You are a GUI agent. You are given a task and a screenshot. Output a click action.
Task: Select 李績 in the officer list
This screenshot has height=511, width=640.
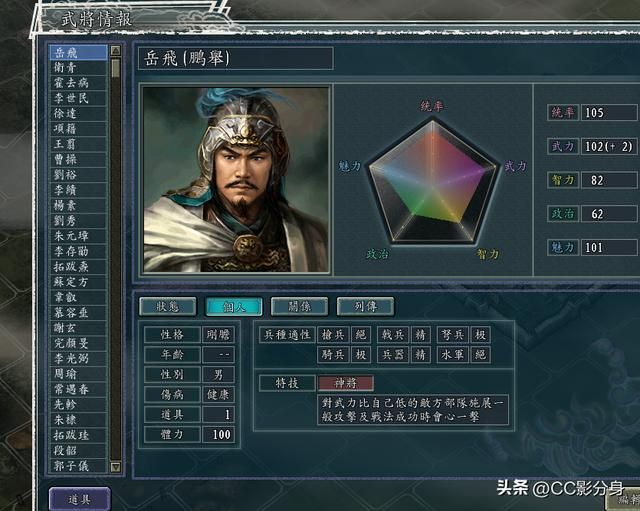(x=78, y=190)
